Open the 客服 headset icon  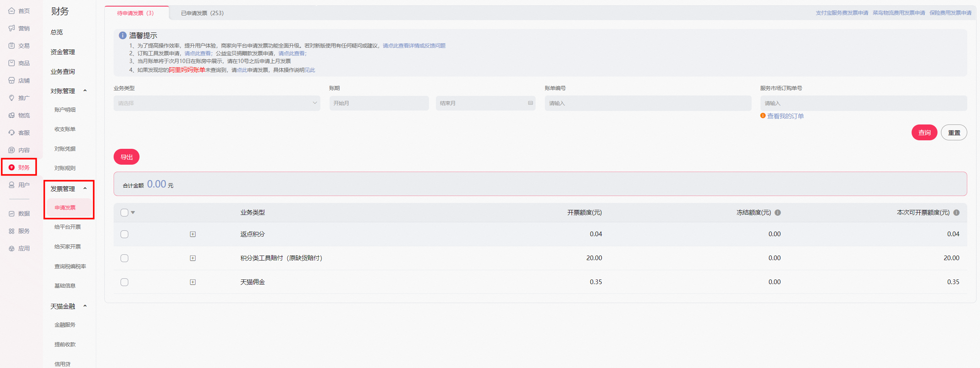(x=12, y=133)
